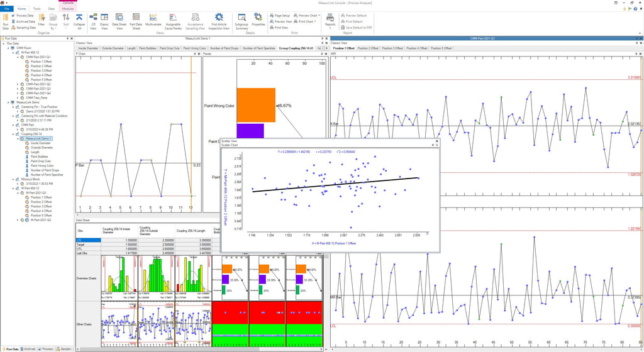The height and width of the screenshot is (352, 644).
Task: Switch to the Outside Diameter chart tab
Action: click(111, 48)
